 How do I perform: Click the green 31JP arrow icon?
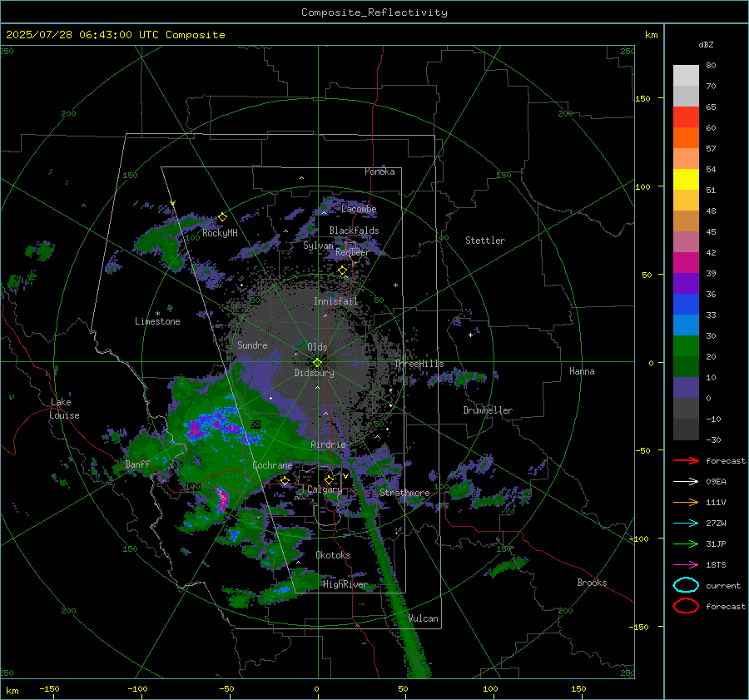tap(686, 544)
